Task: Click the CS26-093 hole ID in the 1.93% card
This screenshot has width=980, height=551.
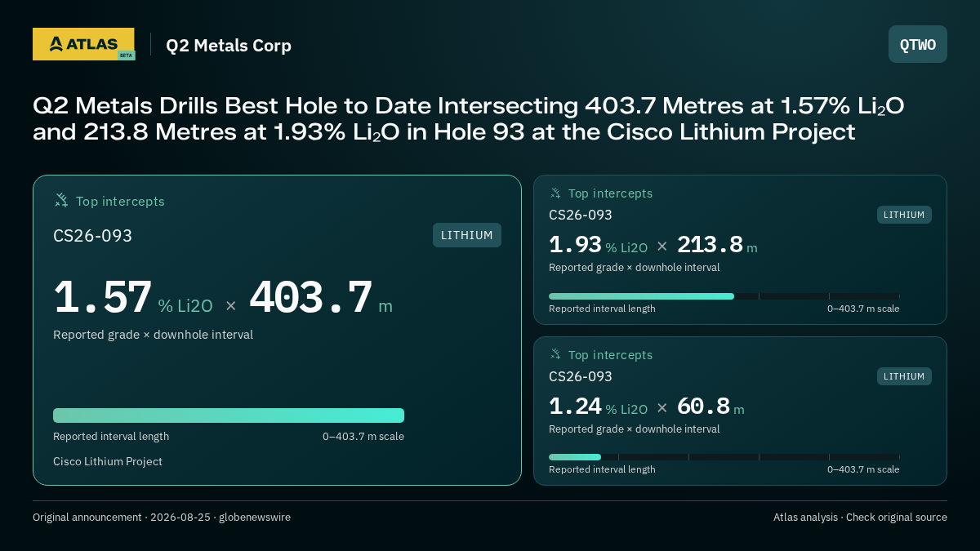Action: pos(580,215)
